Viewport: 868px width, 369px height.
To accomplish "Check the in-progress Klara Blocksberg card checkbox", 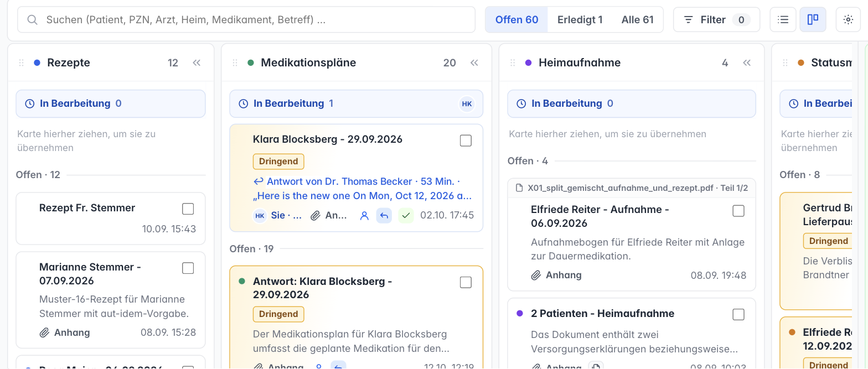I will click(x=466, y=141).
